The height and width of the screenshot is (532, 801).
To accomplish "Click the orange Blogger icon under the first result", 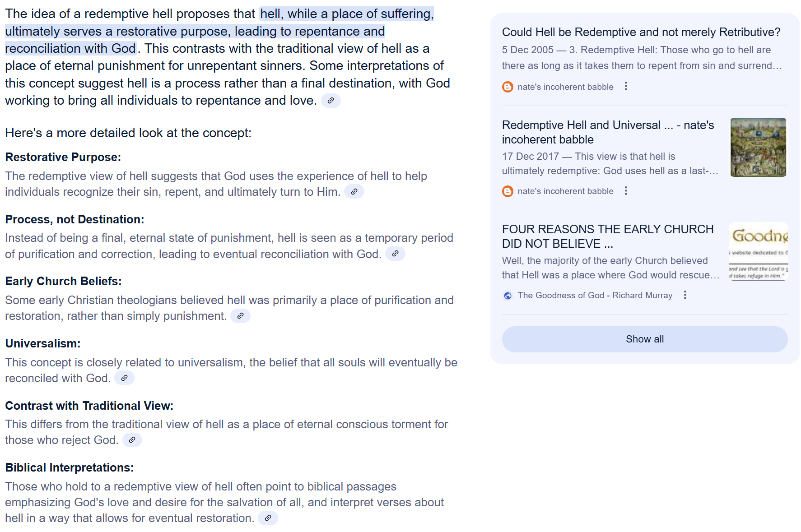I will pos(508,87).
